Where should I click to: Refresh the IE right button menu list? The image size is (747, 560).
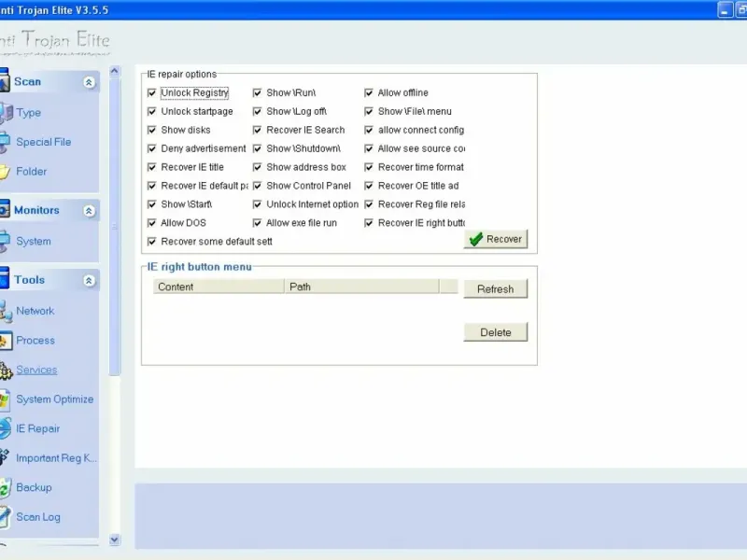496,289
